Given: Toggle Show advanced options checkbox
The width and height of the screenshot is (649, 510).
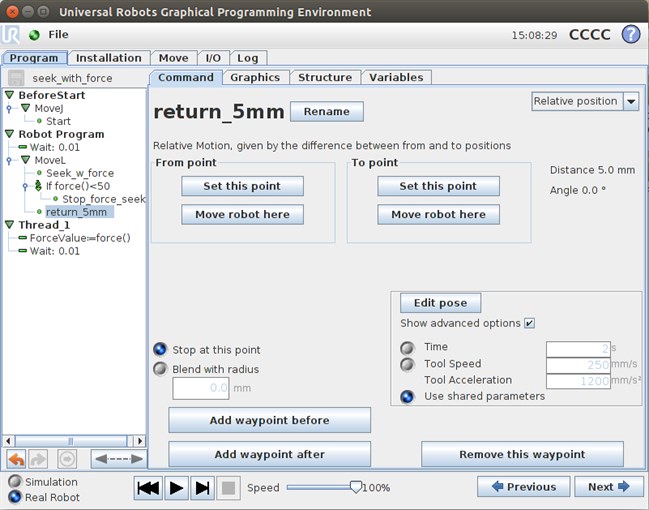Looking at the screenshot, I should click(x=529, y=323).
